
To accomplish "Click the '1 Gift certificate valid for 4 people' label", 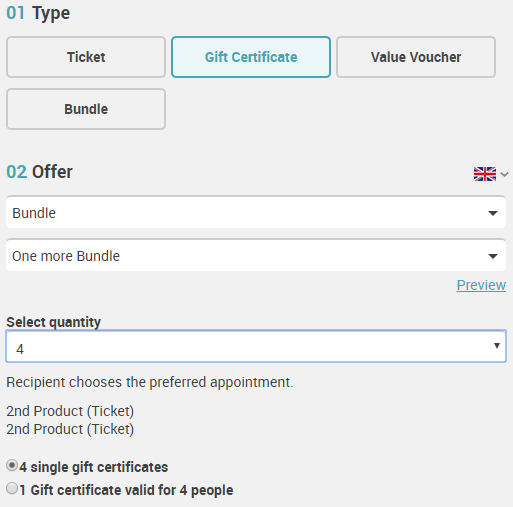I will coord(126,490).
